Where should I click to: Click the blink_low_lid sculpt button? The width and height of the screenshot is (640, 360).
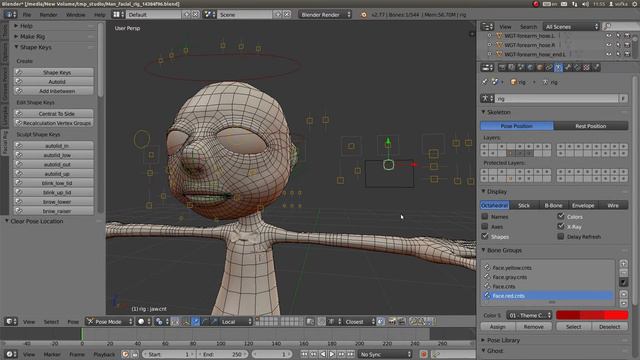(54, 183)
